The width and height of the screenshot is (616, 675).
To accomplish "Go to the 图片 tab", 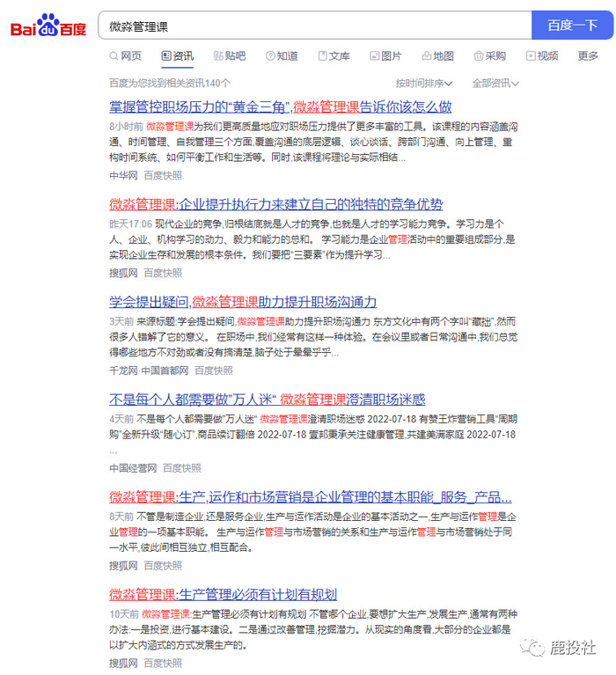I will 385,56.
